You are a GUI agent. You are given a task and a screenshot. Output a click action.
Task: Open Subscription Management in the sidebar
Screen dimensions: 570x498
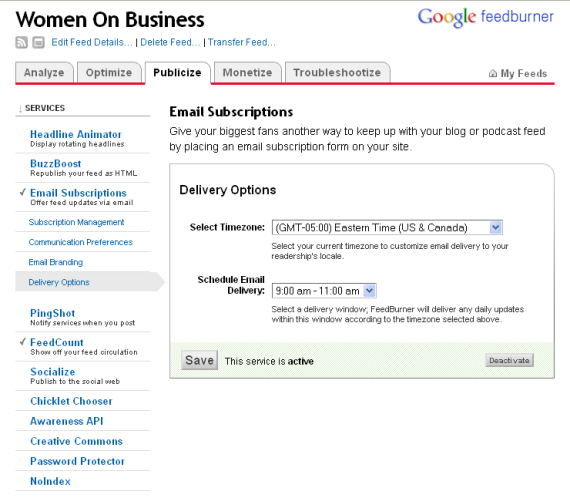(x=76, y=222)
